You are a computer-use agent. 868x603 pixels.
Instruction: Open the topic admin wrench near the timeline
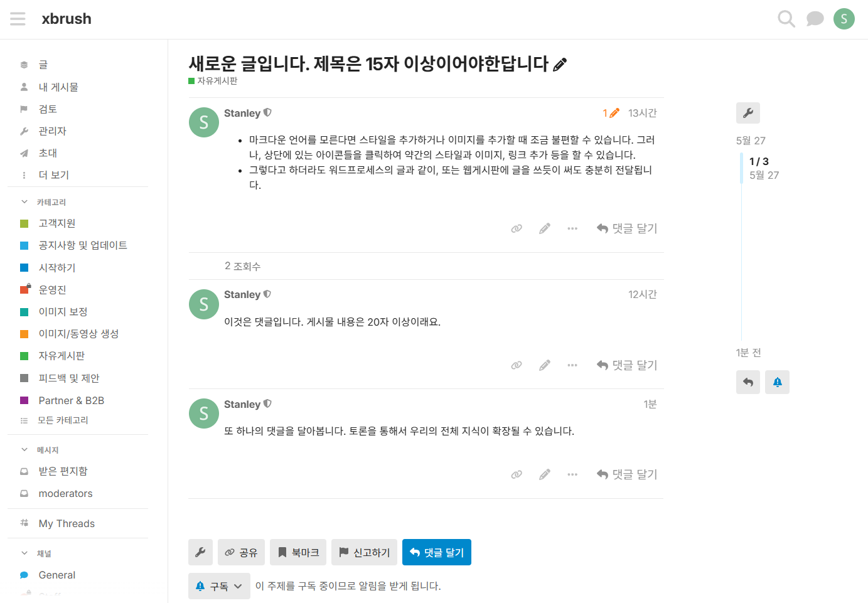coord(748,113)
